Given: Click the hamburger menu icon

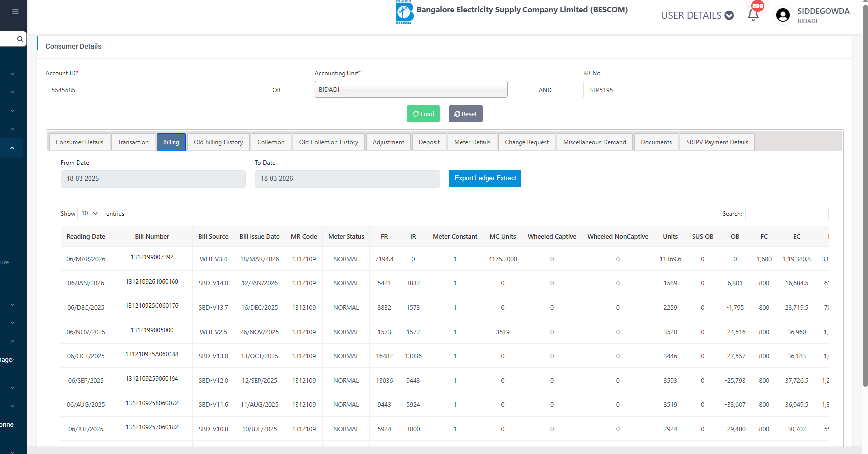Looking at the screenshot, I should click(15, 11).
